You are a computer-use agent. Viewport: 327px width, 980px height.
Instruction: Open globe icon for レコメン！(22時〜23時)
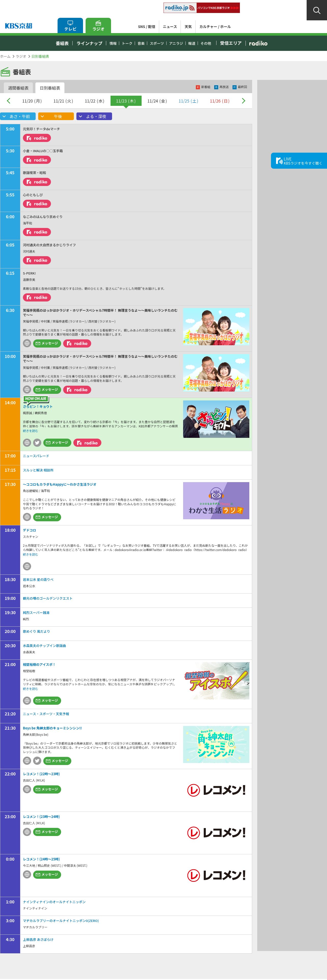click(27, 789)
